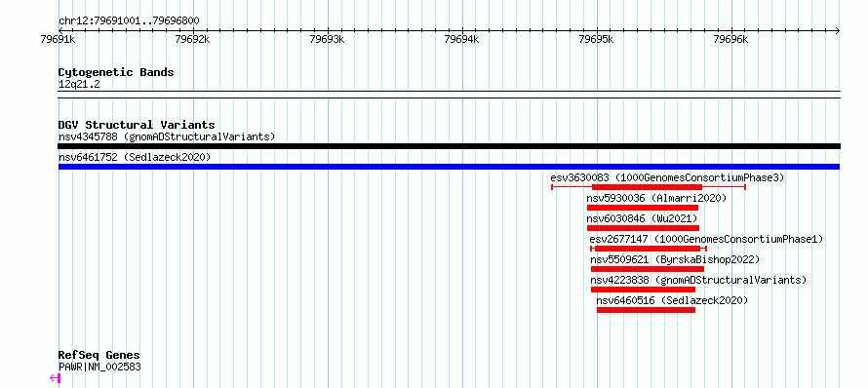Click the red esv2677147 variant bar

coord(648,249)
